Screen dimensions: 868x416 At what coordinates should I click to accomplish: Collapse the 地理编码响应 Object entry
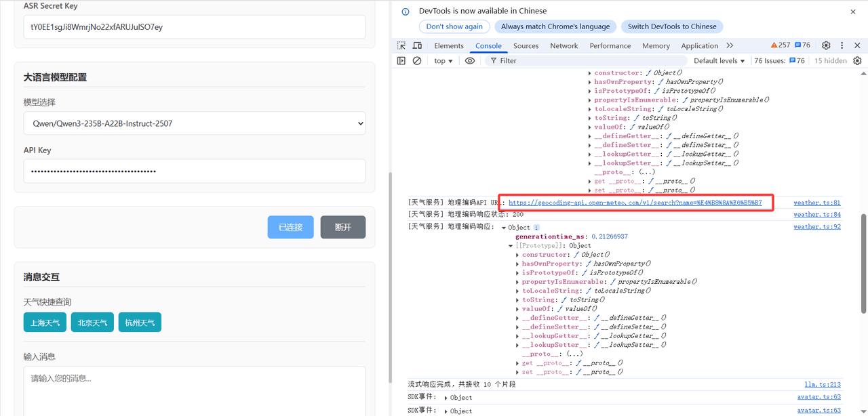point(504,228)
